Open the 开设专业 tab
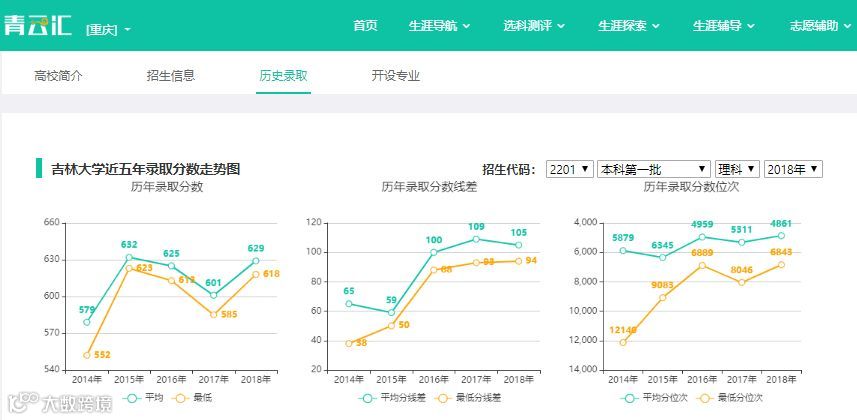Image resolution: width=857 pixels, height=420 pixels. 396,76
